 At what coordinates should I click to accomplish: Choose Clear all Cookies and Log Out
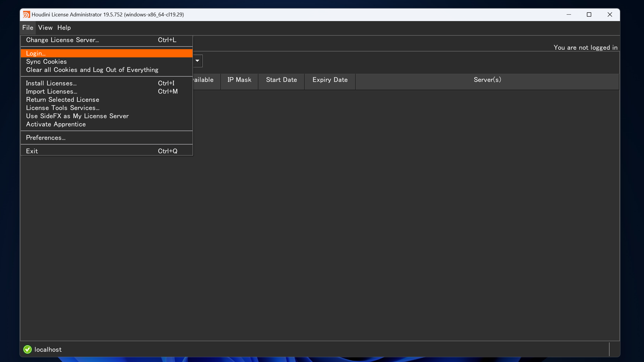coord(107,70)
